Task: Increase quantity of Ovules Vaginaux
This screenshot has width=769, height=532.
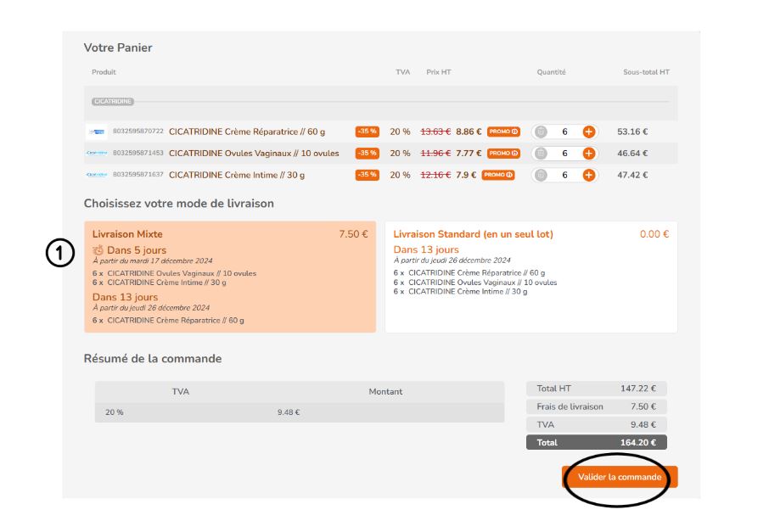Action: [588, 154]
